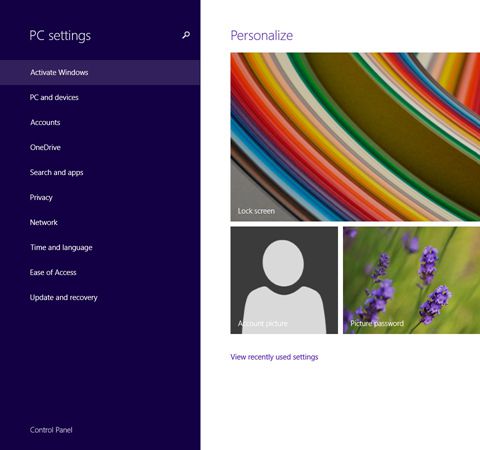Click the PC settings title
The height and width of the screenshot is (450, 480).
tap(60, 36)
